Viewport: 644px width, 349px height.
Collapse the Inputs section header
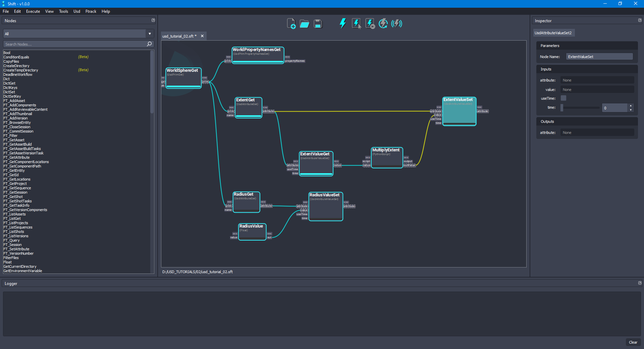click(x=546, y=69)
